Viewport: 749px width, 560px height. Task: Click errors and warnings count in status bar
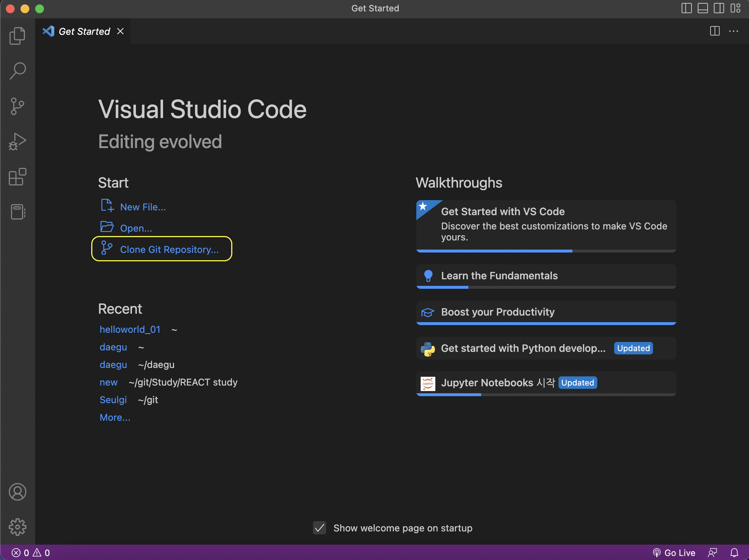31,553
